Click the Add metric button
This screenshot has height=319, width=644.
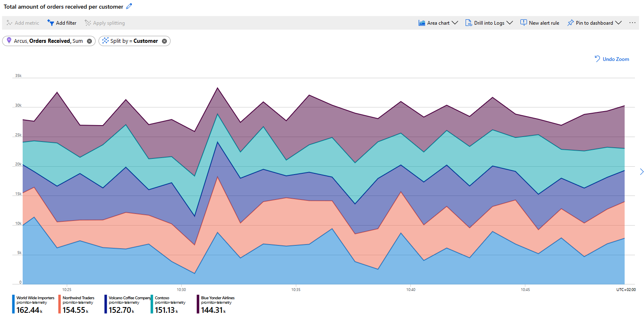pyautogui.click(x=23, y=23)
